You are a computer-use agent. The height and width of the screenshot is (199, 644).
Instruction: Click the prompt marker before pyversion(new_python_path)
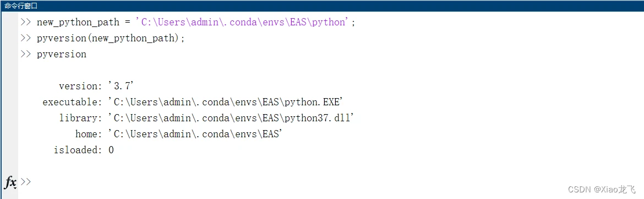[25, 38]
